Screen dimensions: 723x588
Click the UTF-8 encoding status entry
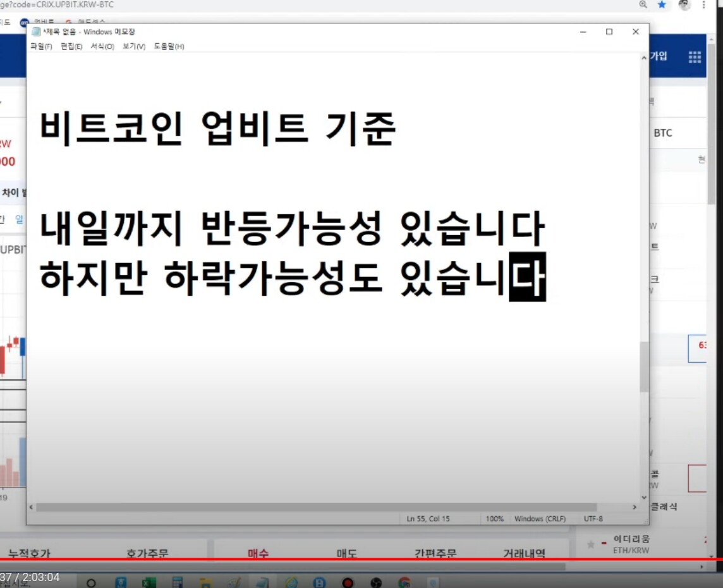593,519
